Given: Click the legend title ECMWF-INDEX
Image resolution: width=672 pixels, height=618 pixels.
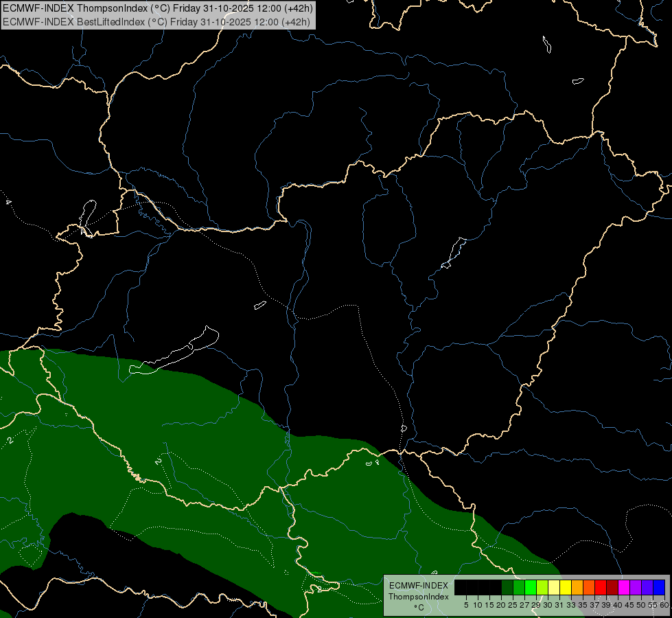Looking at the screenshot, I should pos(419,586).
